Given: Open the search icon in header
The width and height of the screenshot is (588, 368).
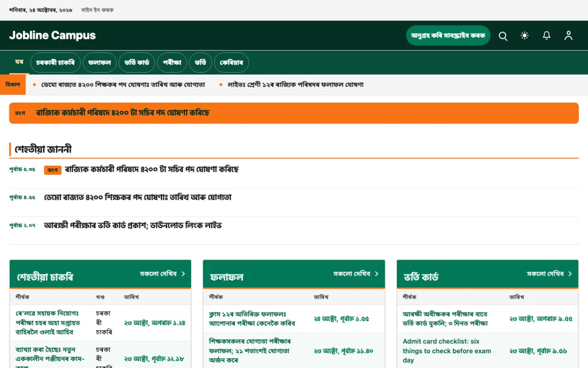Looking at the screenshot, I should [503, 36].
